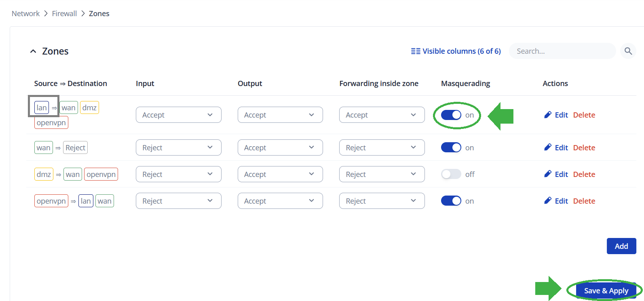Click the pencil edit icon for openvpn zone

tap(548, 201)
